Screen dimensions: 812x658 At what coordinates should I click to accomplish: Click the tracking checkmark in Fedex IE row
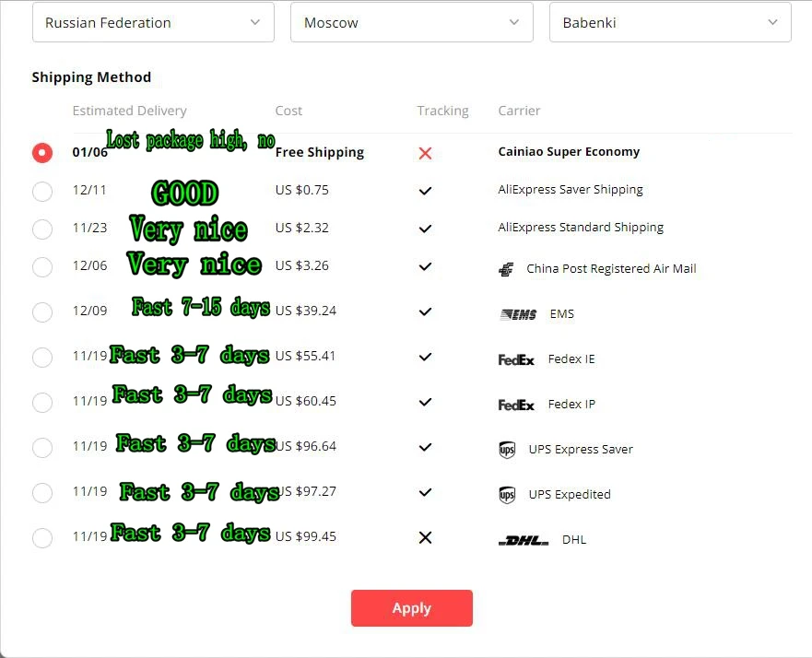(425, 357)
